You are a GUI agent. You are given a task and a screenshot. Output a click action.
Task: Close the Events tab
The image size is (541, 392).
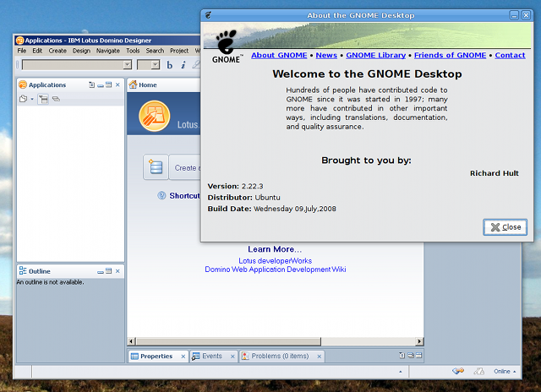(232, 357)
